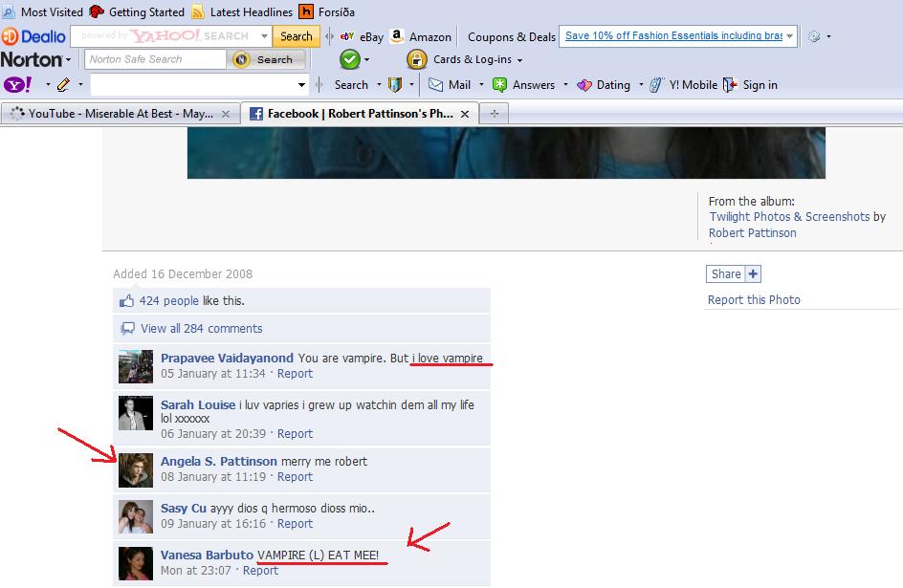Click the Norton Cards & Log-ins padlock icon
Image resolution: width=903 pixels, height=588 pixels.
[416, 59]
